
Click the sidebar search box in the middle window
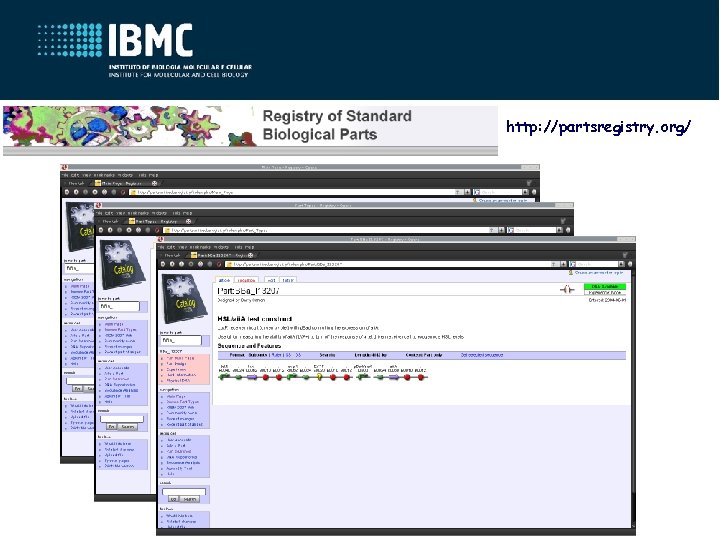click(x=122, y=419)
